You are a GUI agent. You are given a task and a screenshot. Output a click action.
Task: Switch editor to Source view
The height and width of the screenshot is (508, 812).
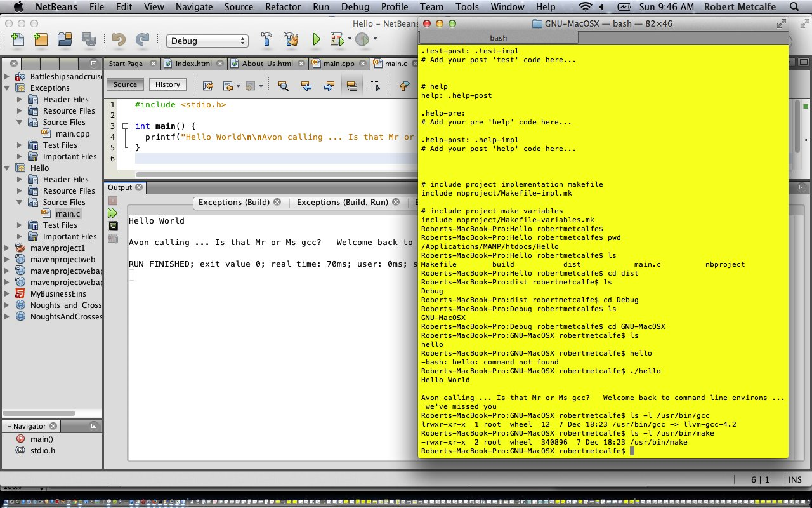[125, 84]
